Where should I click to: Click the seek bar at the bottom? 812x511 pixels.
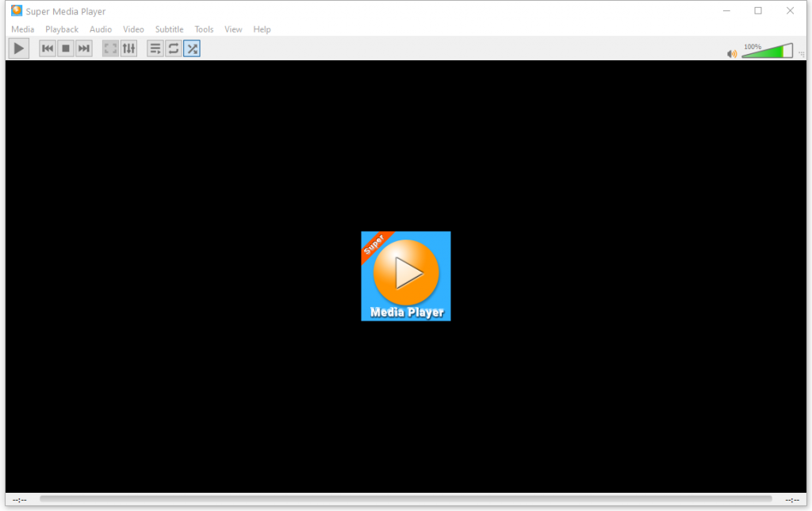click(x=406, y=499)
